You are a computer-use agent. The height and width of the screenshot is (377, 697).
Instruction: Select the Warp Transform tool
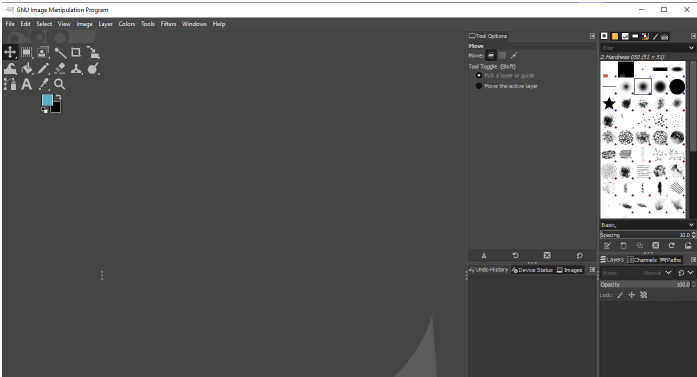[10, 68]
